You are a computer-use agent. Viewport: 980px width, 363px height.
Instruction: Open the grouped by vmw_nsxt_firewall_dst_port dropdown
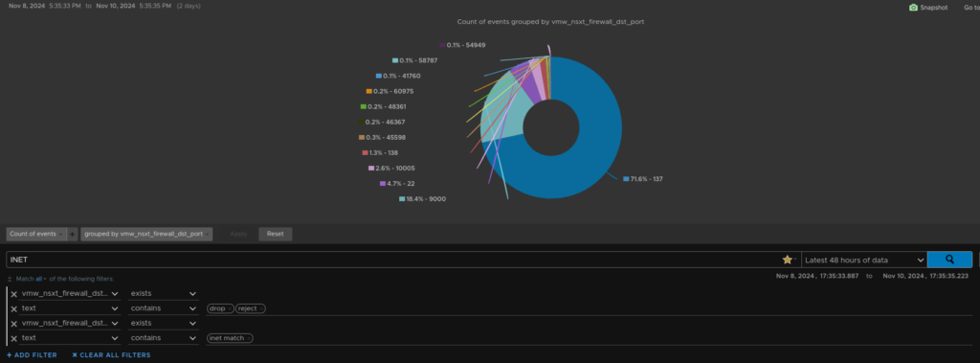[146, 234]
